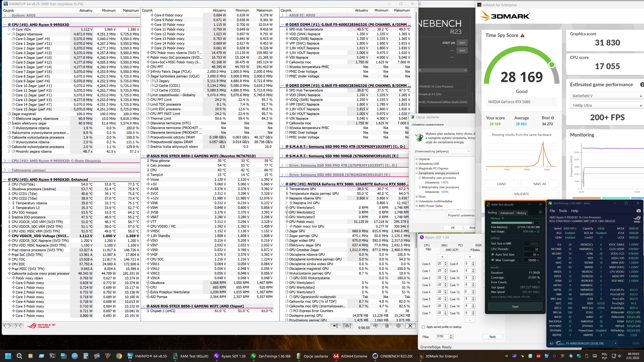This screenshot has width=644, height=362.
Task: Select the Auto Test Size radio button
Action: click(x=493, y=254)
